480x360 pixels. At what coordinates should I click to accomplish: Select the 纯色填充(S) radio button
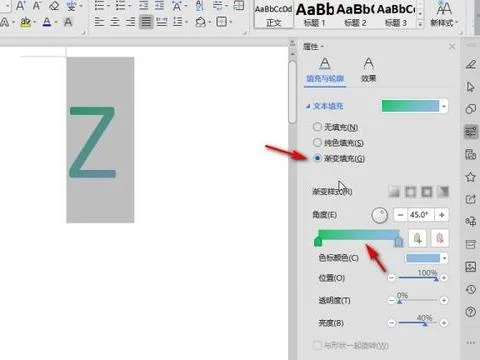coord(317,142)
